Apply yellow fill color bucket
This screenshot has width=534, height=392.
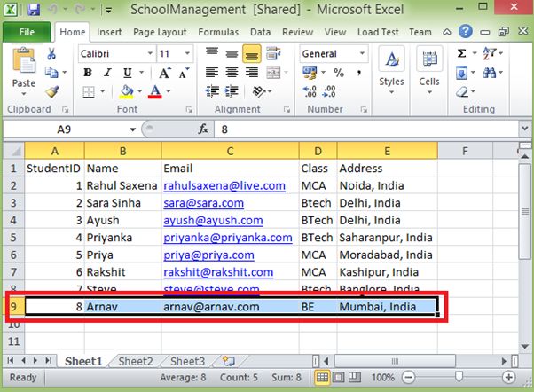127,91
